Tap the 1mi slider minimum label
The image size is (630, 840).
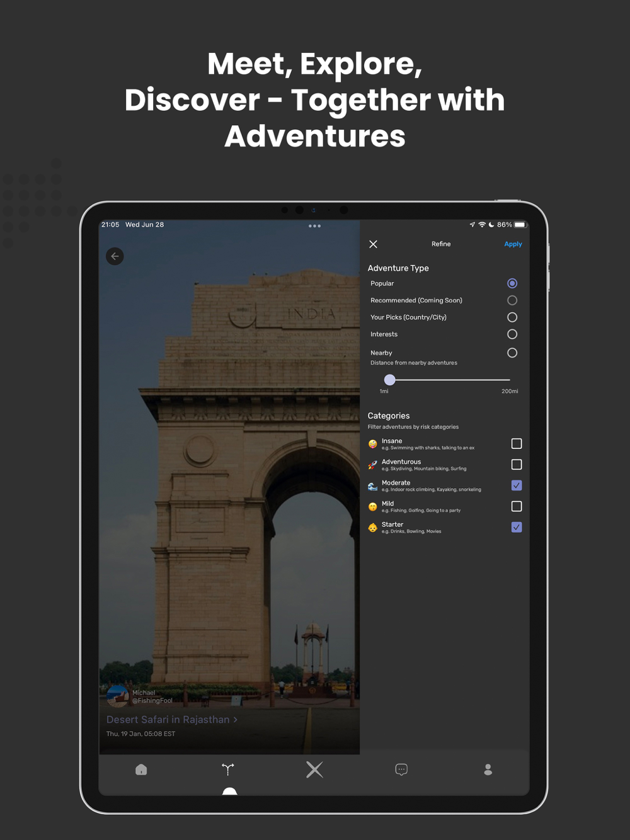[x=384, y=392]
